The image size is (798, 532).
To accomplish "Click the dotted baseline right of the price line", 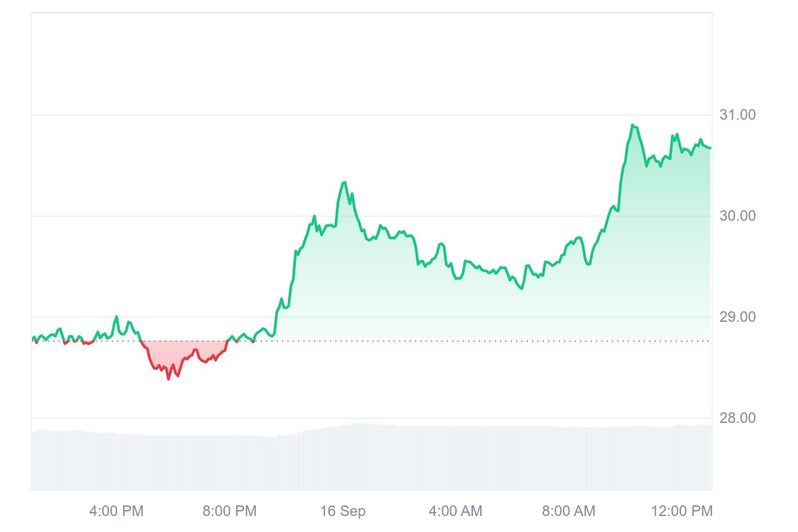I will tap(465, 341).
